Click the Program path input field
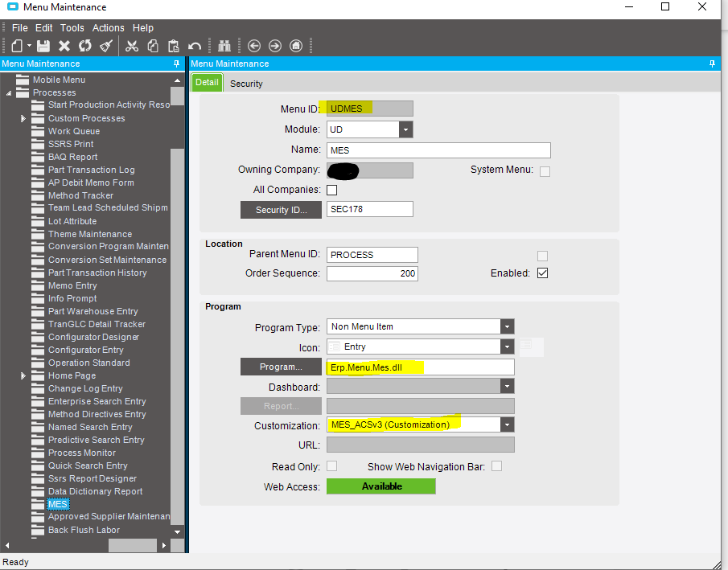728x570 pixels. [x=421, y=367]
